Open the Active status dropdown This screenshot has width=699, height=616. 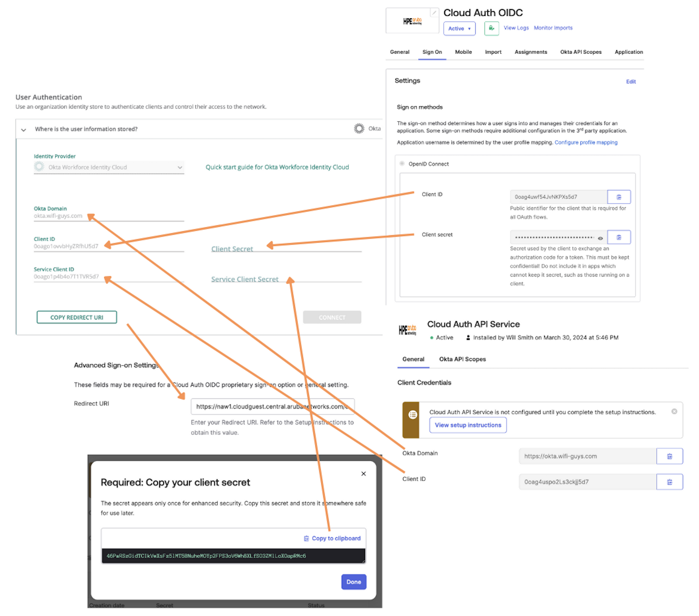[459, 28]
